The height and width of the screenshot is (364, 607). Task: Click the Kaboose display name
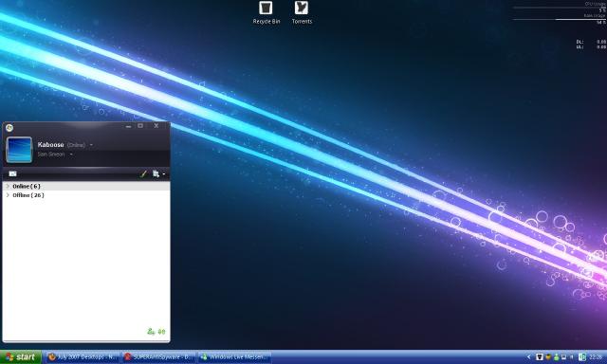pyautogui.click(x=50, y=145)
